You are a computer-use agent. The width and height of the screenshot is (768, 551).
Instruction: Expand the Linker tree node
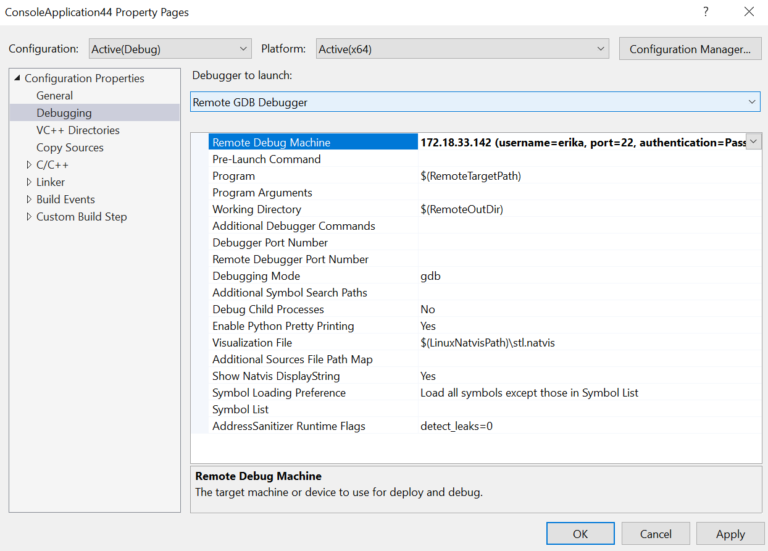tap(29, 182)
